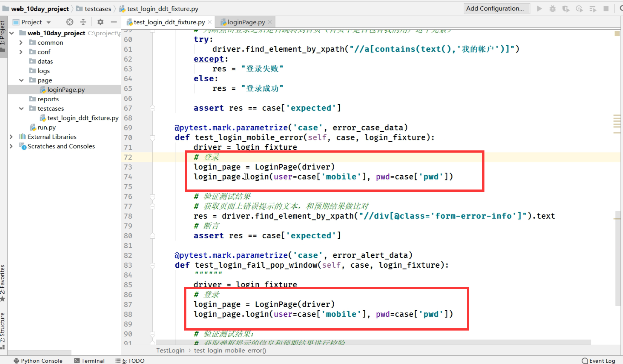The width and height of the screenshot is (623, 364).
Task: Expand the common folder
Action: point(21,43)
